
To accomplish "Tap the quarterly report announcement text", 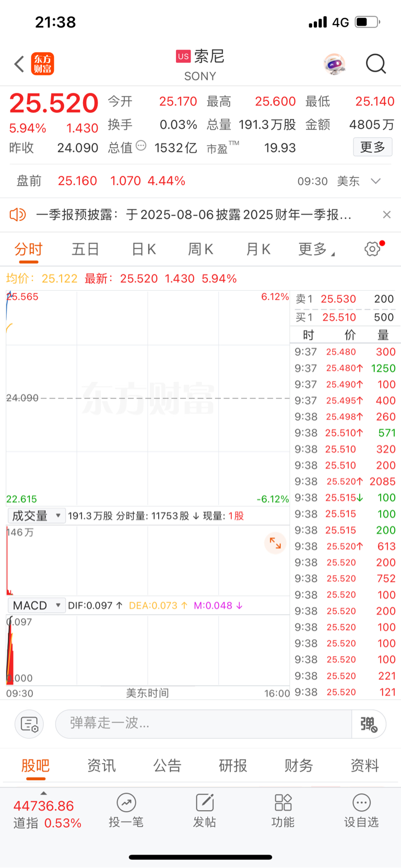I will [194, 215].
